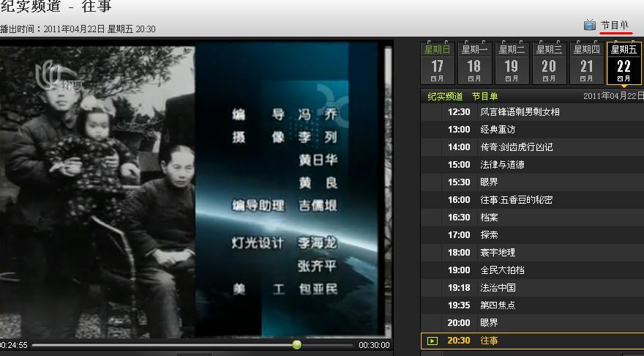
Task: Select the 星期日 17 date tab
Action: tap(438, 64)
